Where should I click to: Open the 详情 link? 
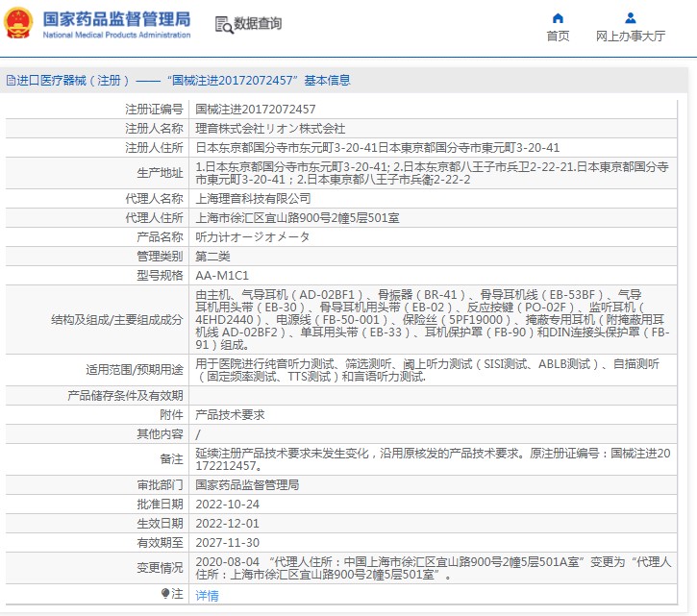point(207,596)
